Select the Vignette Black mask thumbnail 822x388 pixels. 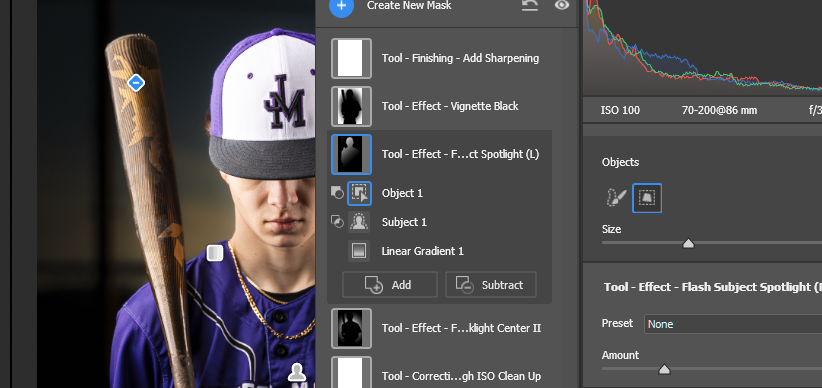[x=351, y=106]
